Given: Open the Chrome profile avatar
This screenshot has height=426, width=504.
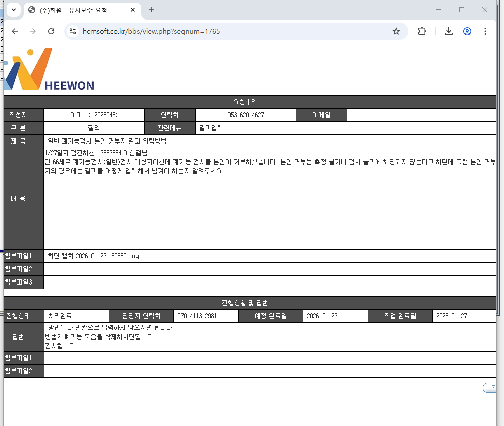Looking at the screenshot, I should (x=467, y=31).
